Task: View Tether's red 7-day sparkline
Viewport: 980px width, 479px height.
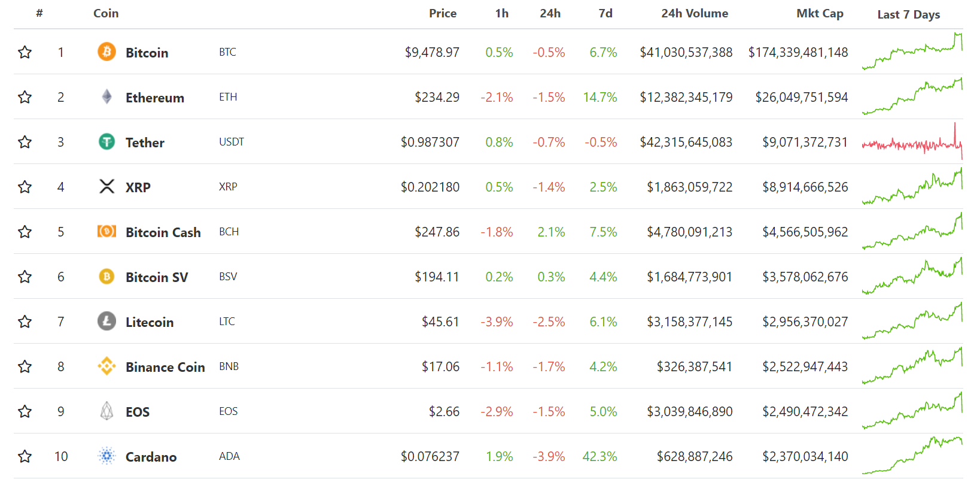Action: (912, 141)
